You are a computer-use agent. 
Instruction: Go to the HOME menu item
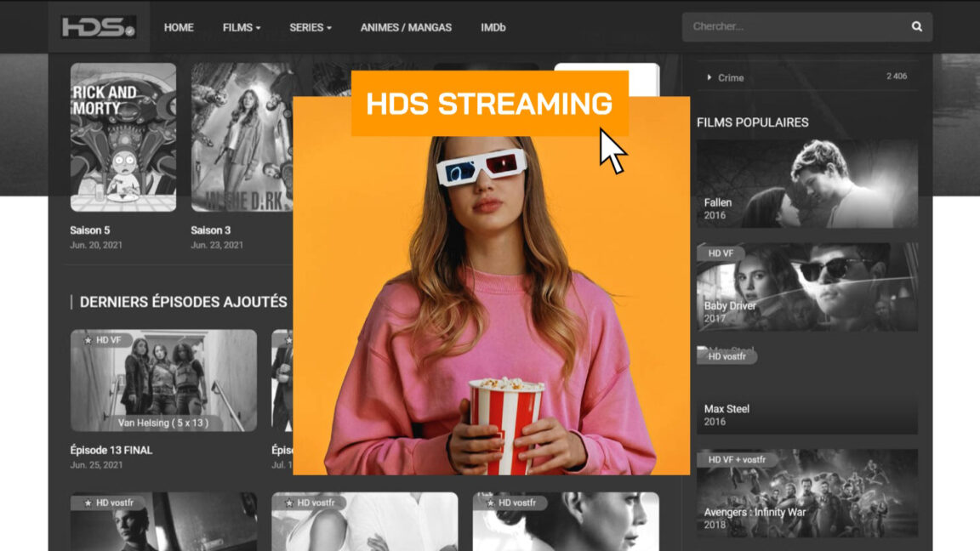coord(179,27)
